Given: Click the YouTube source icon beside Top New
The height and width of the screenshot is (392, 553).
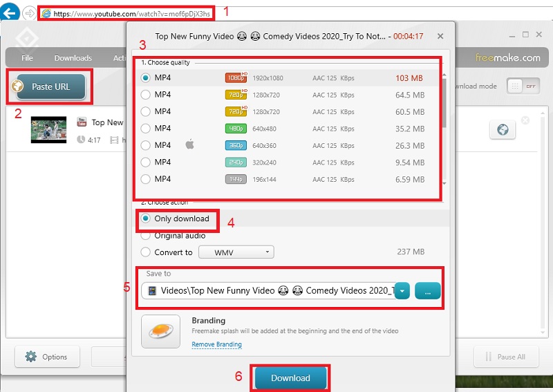Looking at the screenshot, I should (x=82, y=122).
